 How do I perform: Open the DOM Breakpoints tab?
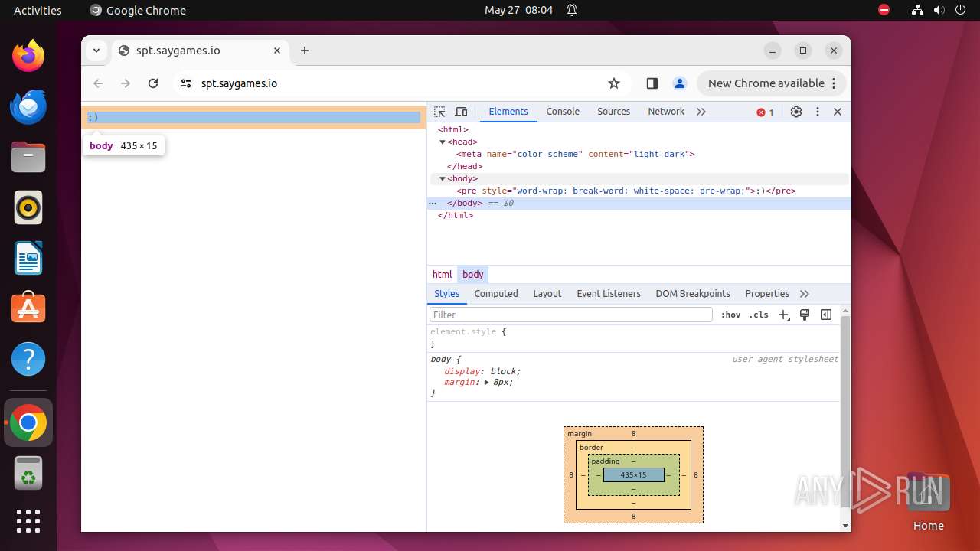pyautogui.click(x=693, y=294)
